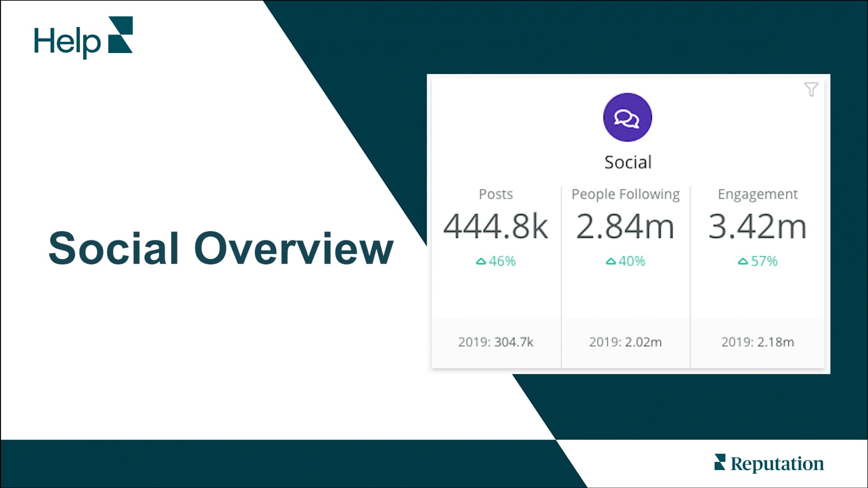
Task: Click the 46% posts increase indicator
Action: click(x=496, y=261)
